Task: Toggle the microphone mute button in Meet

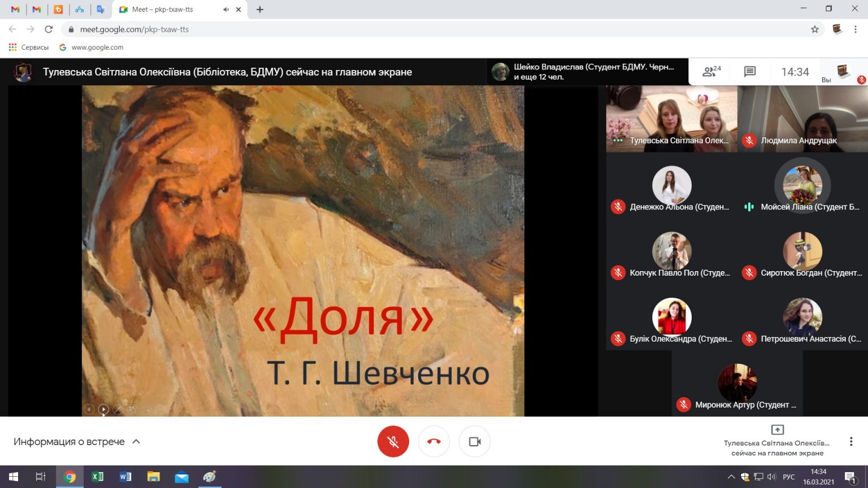Action: point(393,442)
